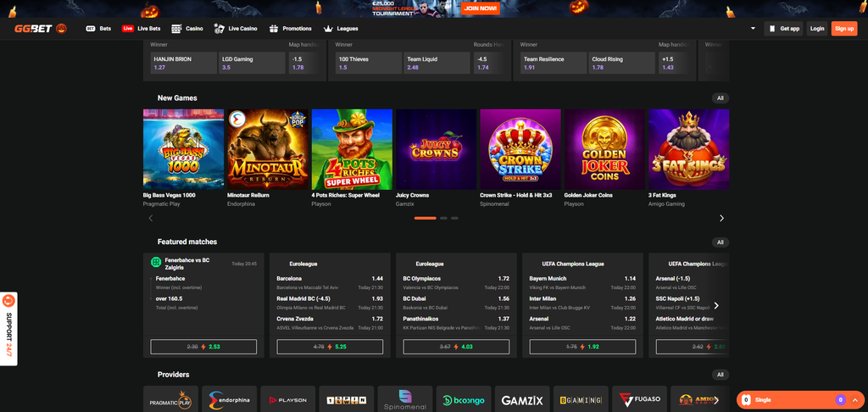Open Spinomenal provider logo
The image size is (868, 412).
click(405, 400)
